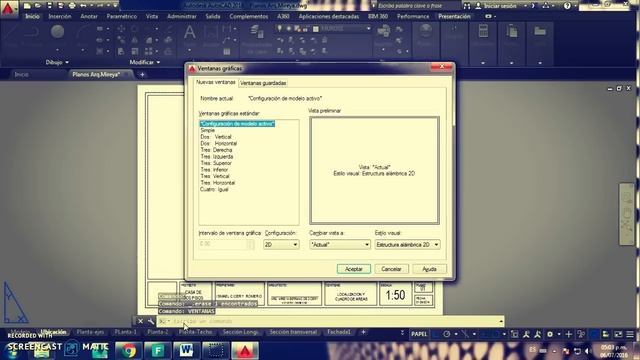Open the Configuración 2D dropdown
The height and width of the screenshot is (360, 640).
[281, 244]
